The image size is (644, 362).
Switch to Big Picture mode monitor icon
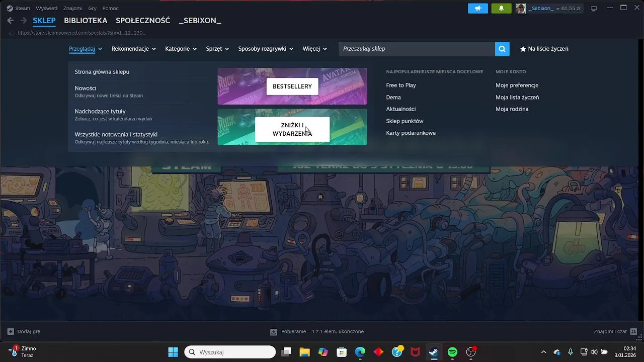(594, 8)
